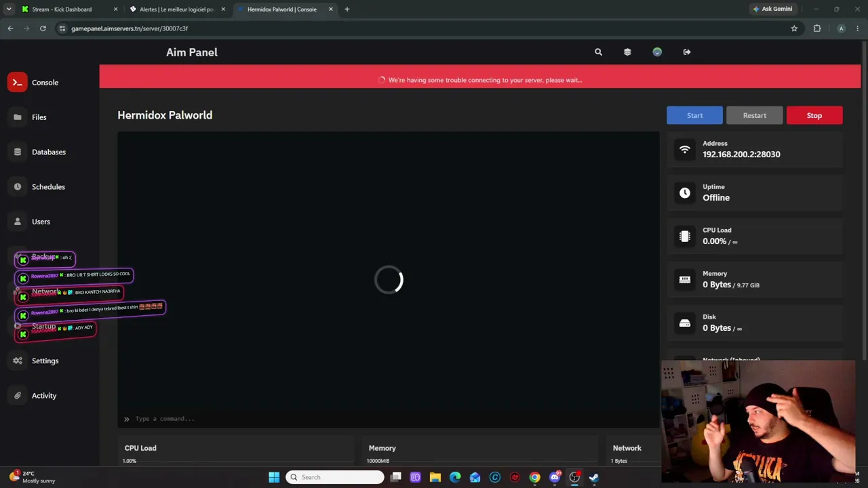Viewport: 868px width, 488px height.
Task: Go to Schedules in the sidebar
Action: [48, 186]
